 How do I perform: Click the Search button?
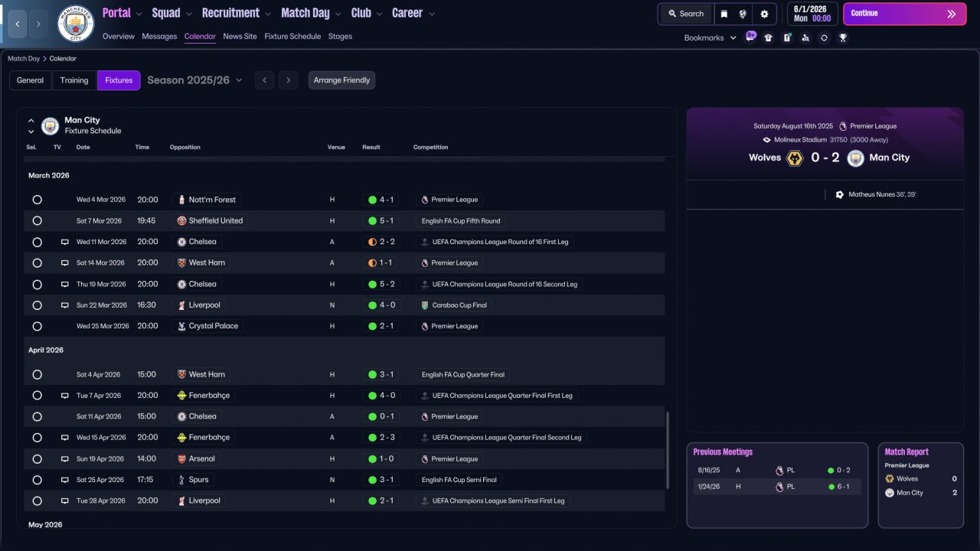click(x=685, y=14)
